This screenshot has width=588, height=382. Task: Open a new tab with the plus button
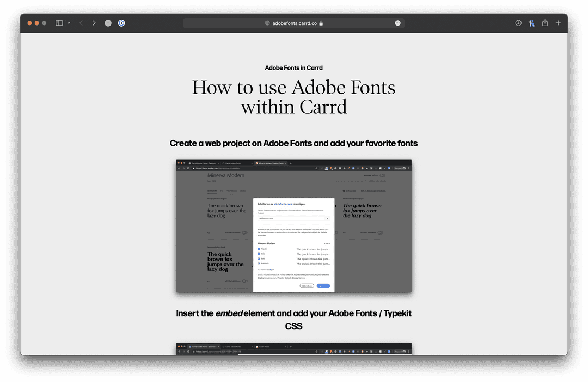tap(558, 23)
